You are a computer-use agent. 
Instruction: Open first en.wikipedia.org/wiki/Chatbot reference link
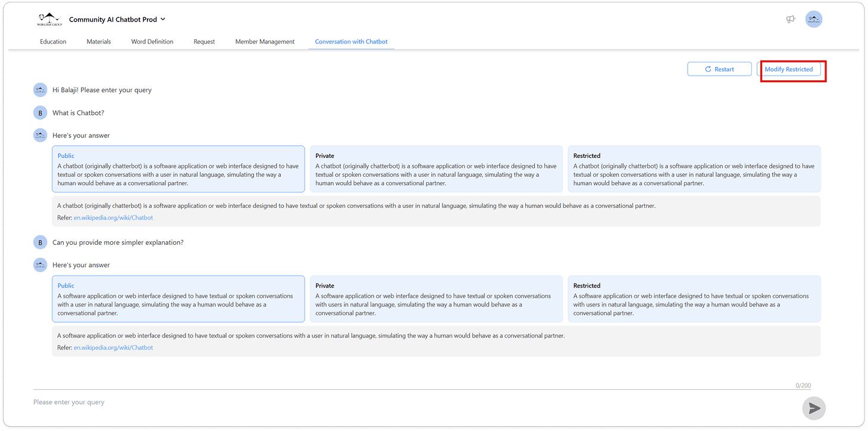tap(113, 218)
